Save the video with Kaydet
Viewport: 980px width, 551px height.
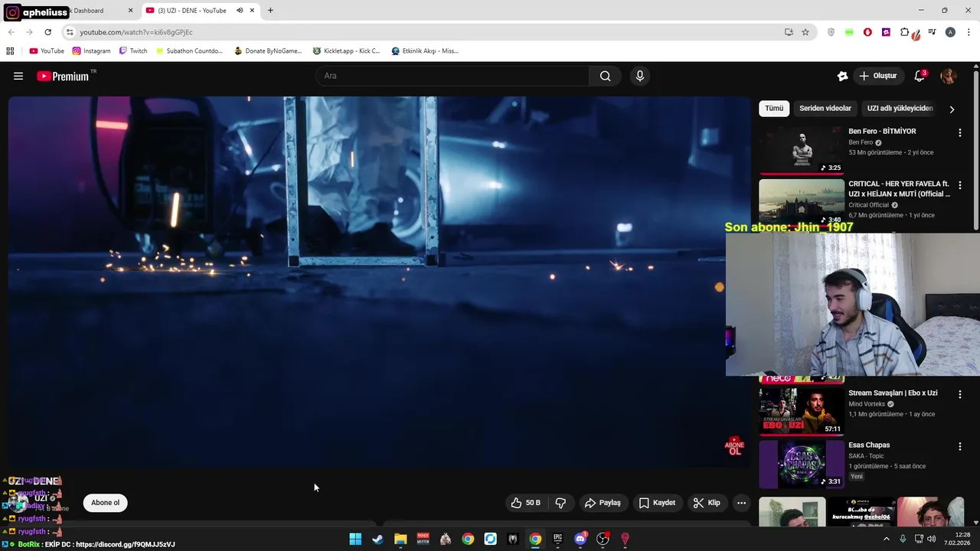point(657,503)
